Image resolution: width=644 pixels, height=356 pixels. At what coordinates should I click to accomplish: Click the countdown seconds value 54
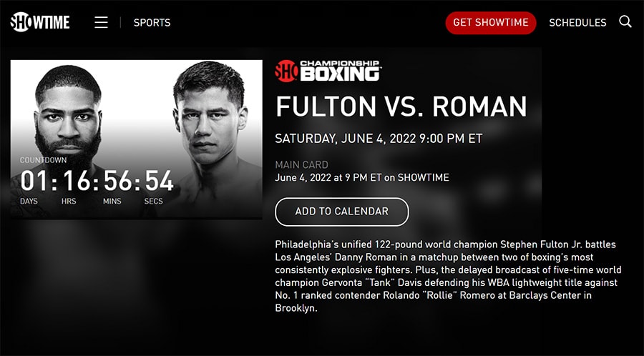pyautogui.click(x=159, y=181)
